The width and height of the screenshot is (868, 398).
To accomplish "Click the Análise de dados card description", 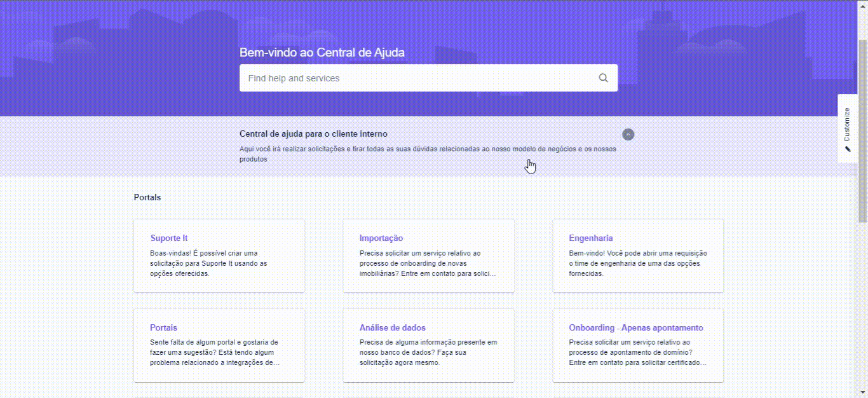I will [428, 352].
